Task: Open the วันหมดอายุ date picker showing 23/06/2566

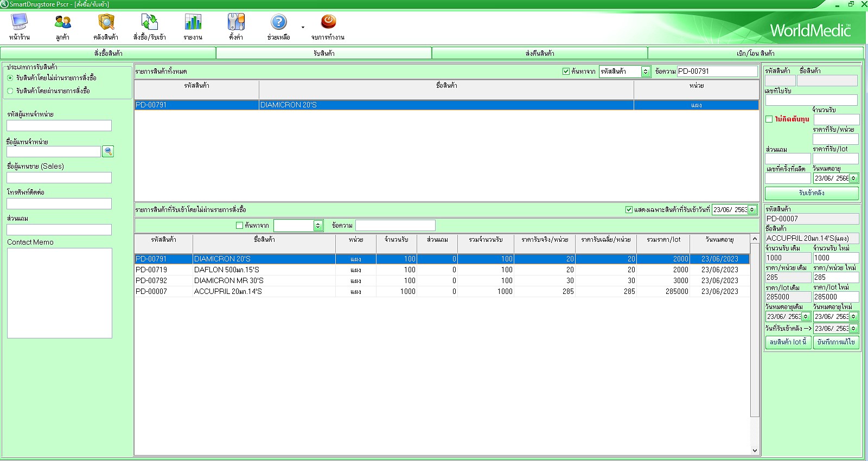Action: (853, 178)
